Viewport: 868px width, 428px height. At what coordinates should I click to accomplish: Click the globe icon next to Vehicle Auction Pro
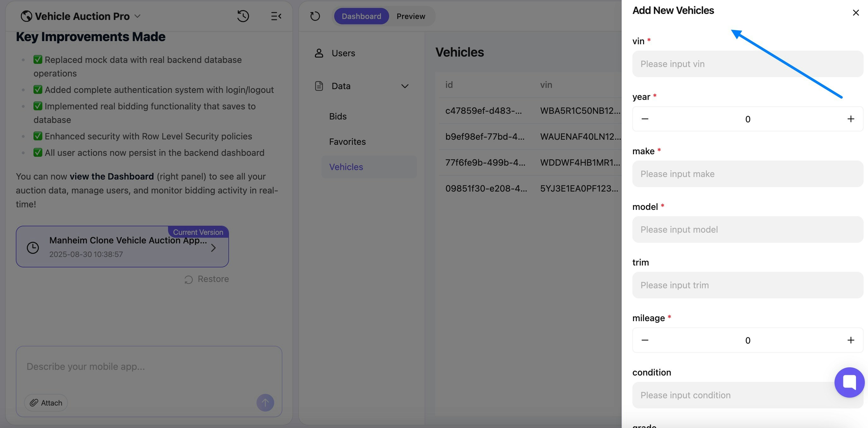tap(26, 15)
